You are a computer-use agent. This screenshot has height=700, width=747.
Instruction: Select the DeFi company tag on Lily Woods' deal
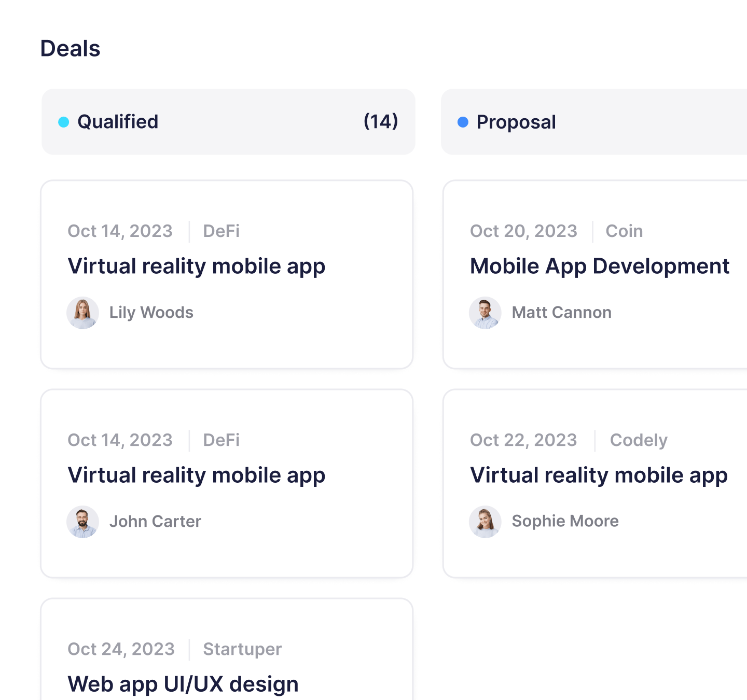[221, 231]
